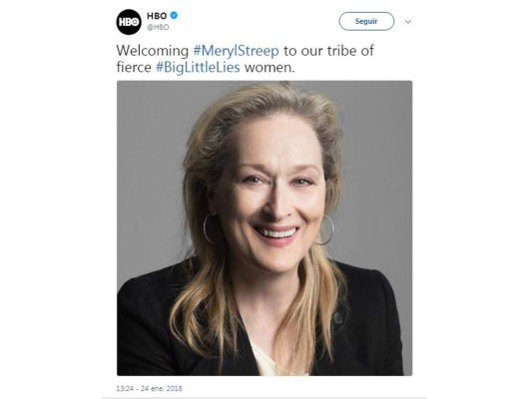Open the attached portrait photo
This screenshot has width=532, height=399.
tap(265, 228)
